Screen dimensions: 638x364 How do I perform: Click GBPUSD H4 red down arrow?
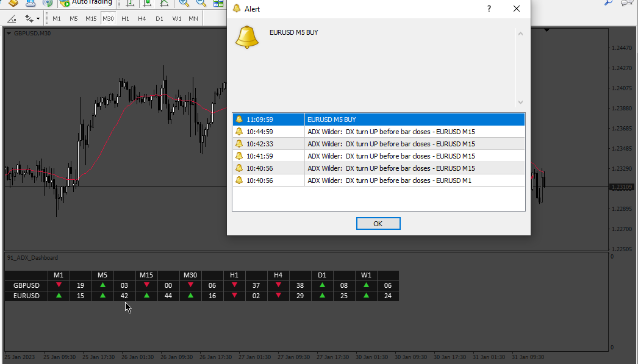pyautogui.click(x=278, y=285)
